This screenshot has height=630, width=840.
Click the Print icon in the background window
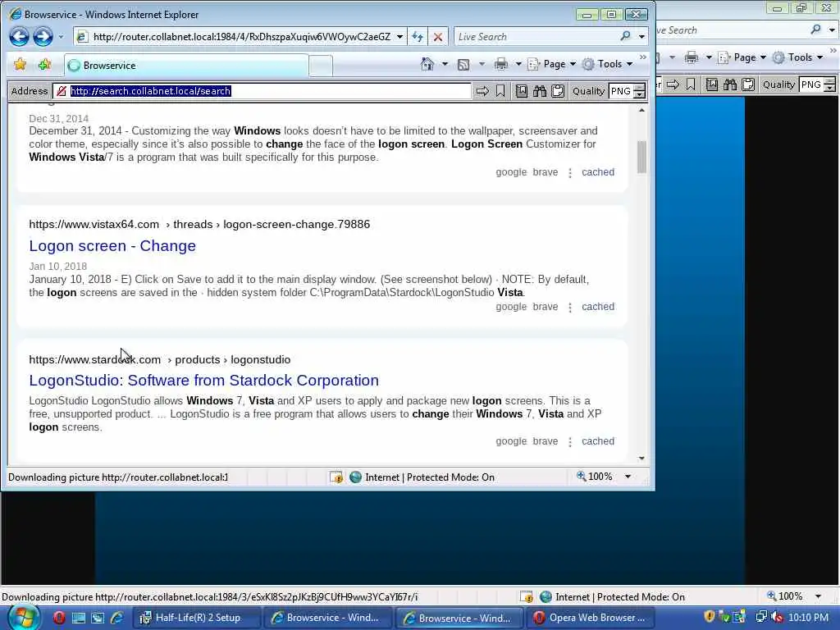(691, 57)
